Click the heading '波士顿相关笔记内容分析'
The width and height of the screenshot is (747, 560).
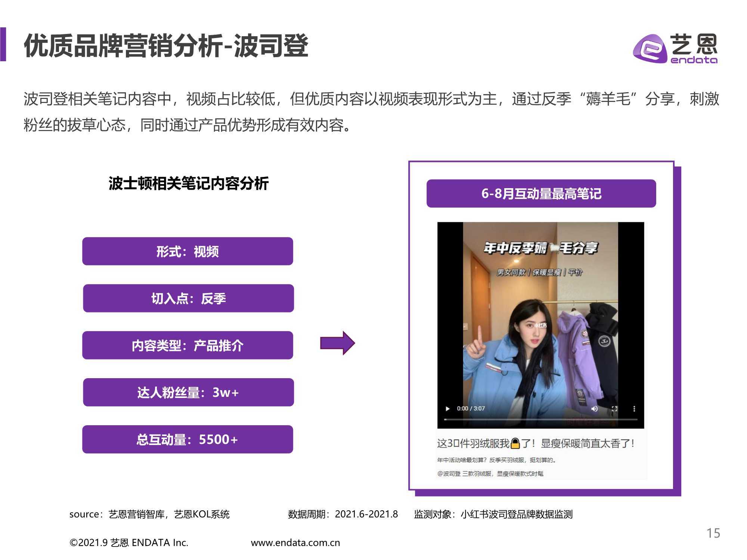coord(189,184)
